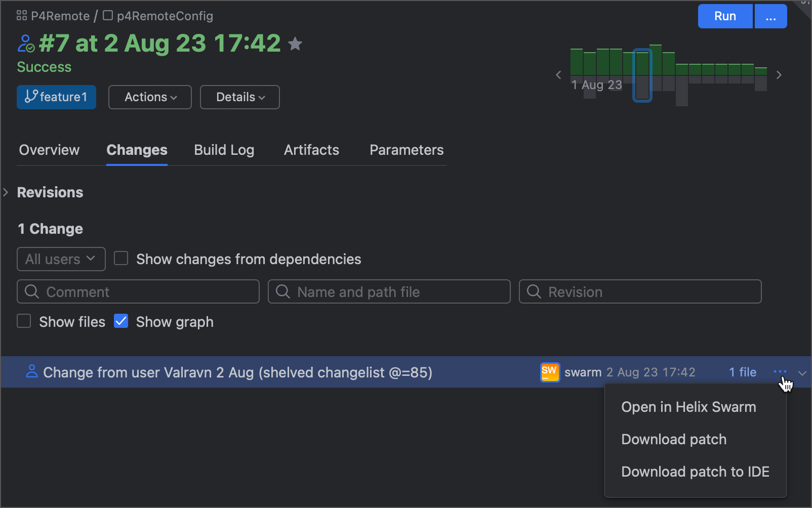Click the Helix Swarm SW icon on the change row
The width and height of the screenshot is (812, 508).
coord(550,372)
